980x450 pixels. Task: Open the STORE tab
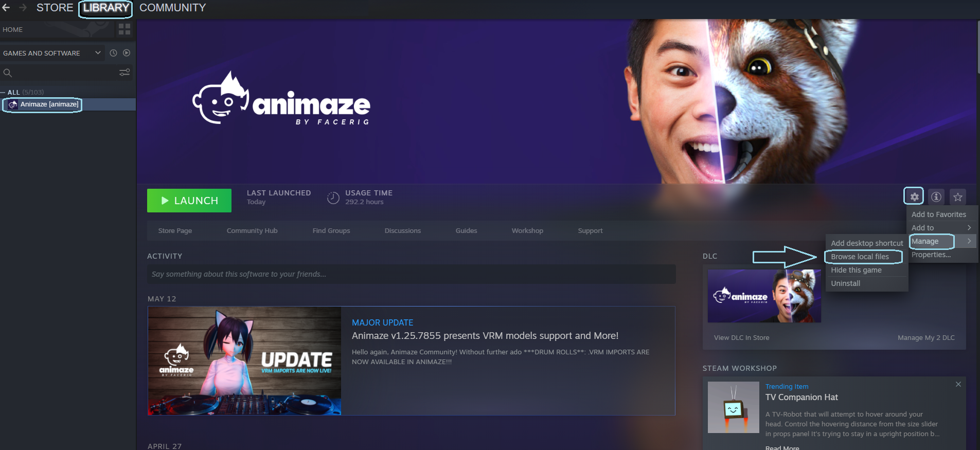coord(55,8)
